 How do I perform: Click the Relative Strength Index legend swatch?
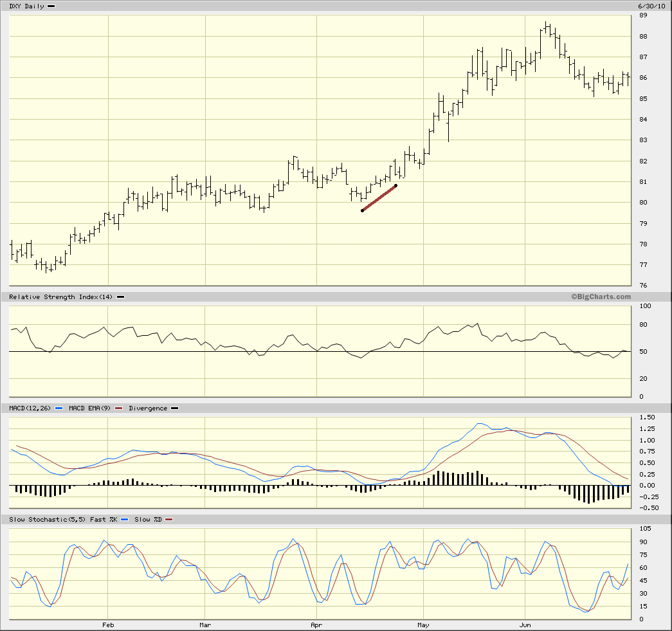121,297
